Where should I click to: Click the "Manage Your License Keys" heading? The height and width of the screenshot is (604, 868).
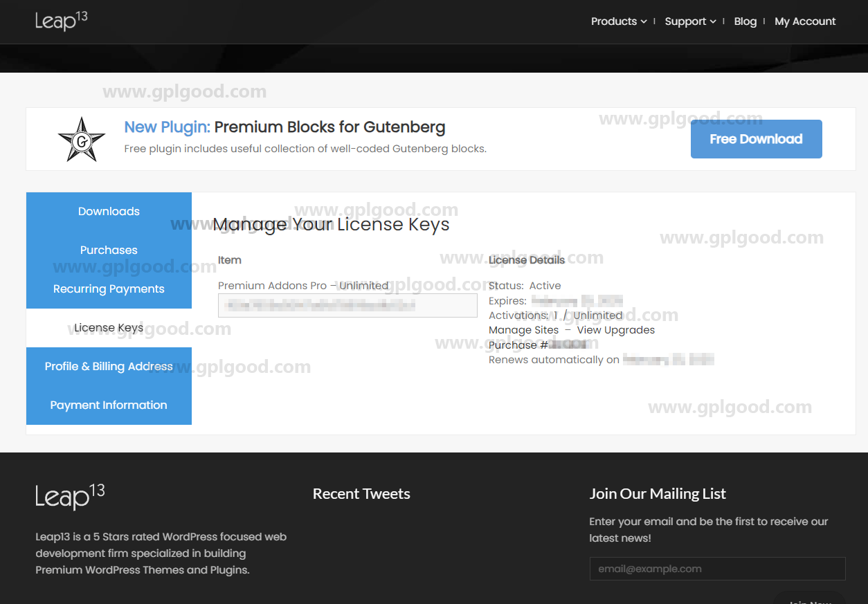(x=331, y=225)
